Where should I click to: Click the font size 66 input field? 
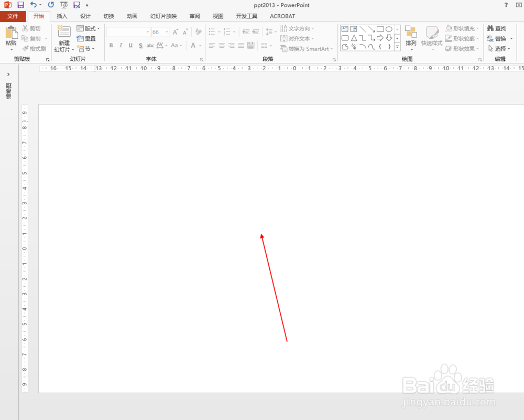pos(158,32)
